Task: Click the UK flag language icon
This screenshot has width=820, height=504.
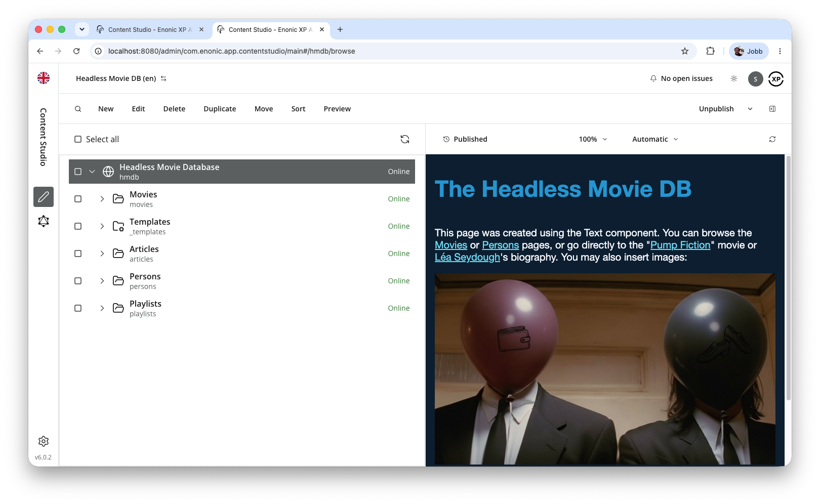Action: pos(44,78)
